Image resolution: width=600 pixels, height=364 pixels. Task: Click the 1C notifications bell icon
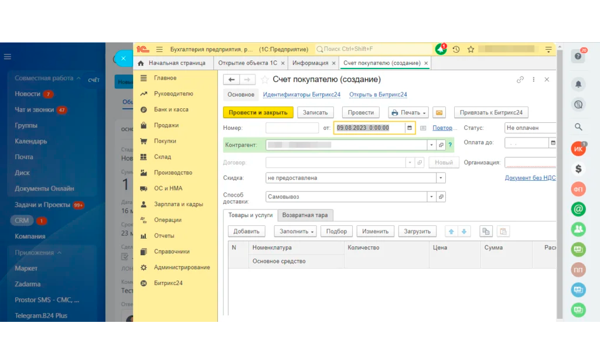441,49
